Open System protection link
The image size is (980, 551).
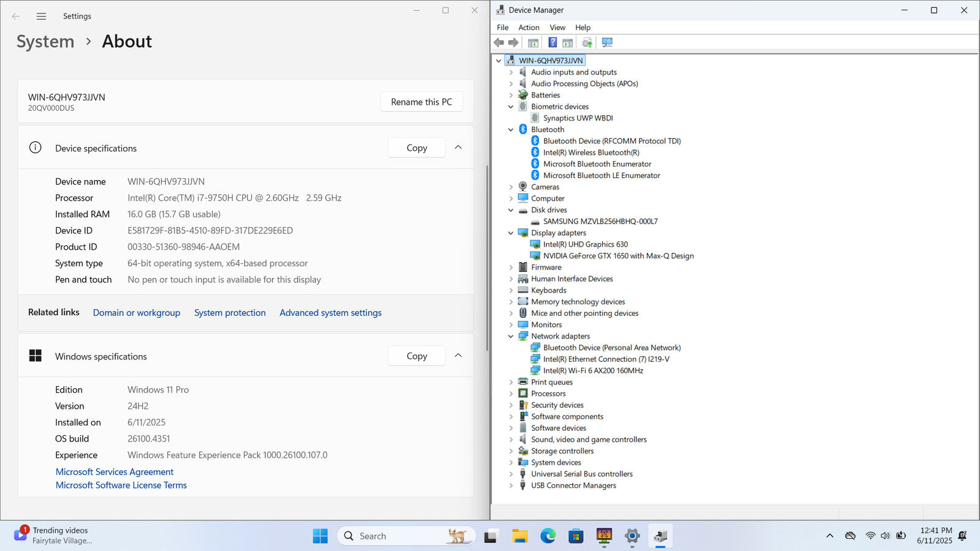pyautogui.click(x=230, y=313)
